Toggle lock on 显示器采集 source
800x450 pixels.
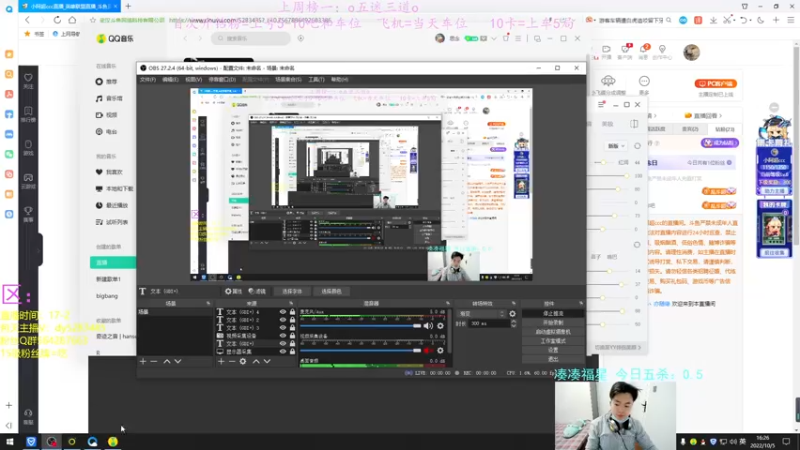click(x=292, y=352)
